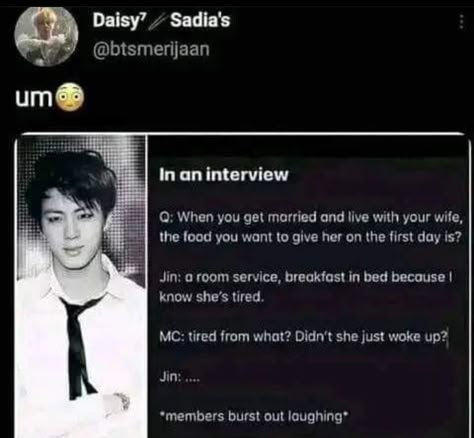Click the 'In an interview' heading in the image
Image resolution: width=474 pixels, height=438 pixels.
223,175
